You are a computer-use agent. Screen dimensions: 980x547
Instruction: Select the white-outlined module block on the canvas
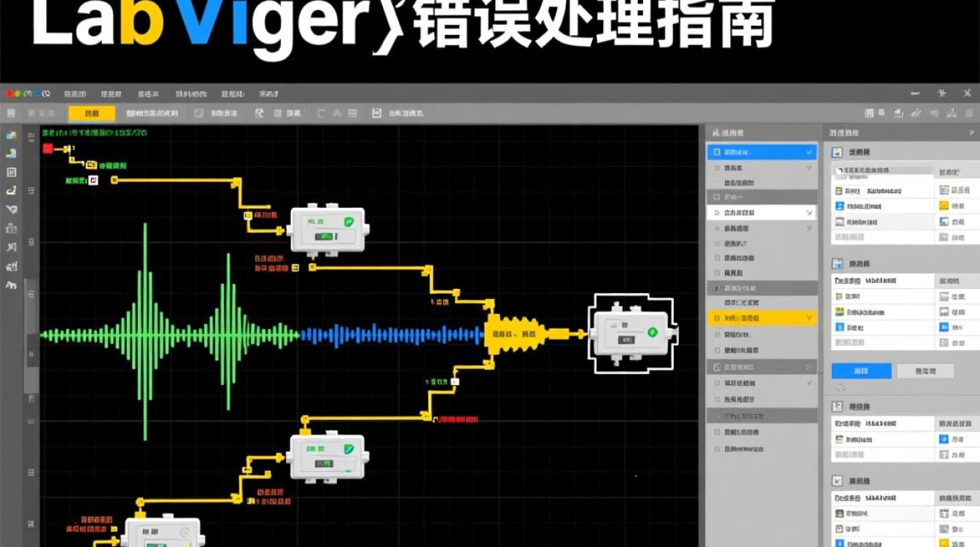pos(633,333)
